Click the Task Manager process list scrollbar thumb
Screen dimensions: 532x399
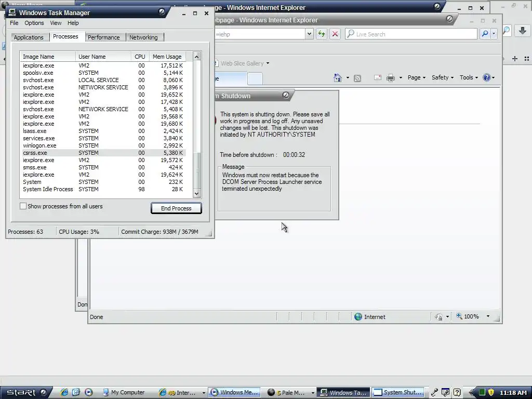197,170
